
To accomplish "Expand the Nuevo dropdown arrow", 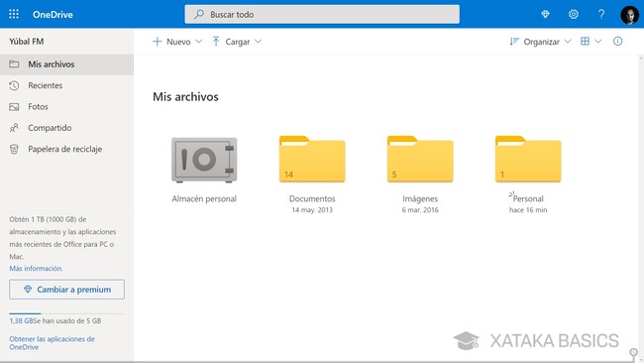I will pyautogui.click(x=199, y=42).
